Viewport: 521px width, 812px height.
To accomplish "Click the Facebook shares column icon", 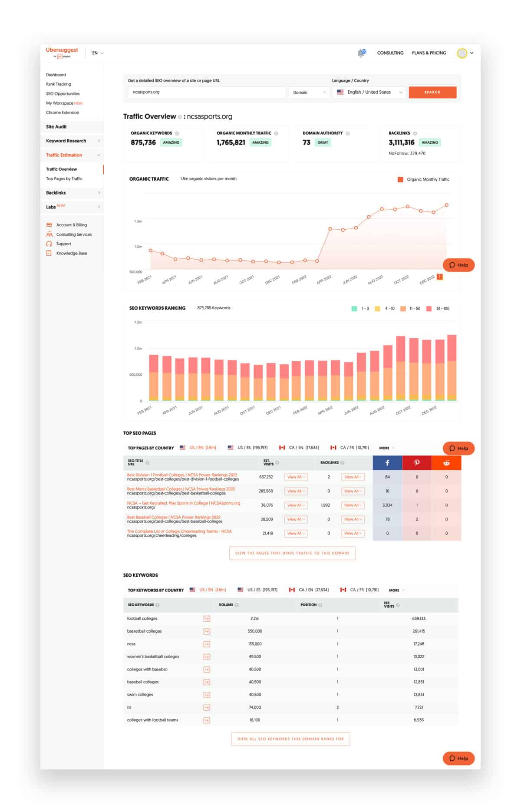I will point(387,463).
